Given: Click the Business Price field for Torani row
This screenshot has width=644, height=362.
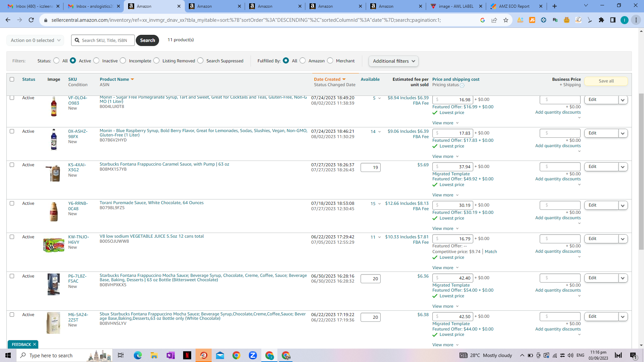Looking at the screenshot, I should [560, 205].
